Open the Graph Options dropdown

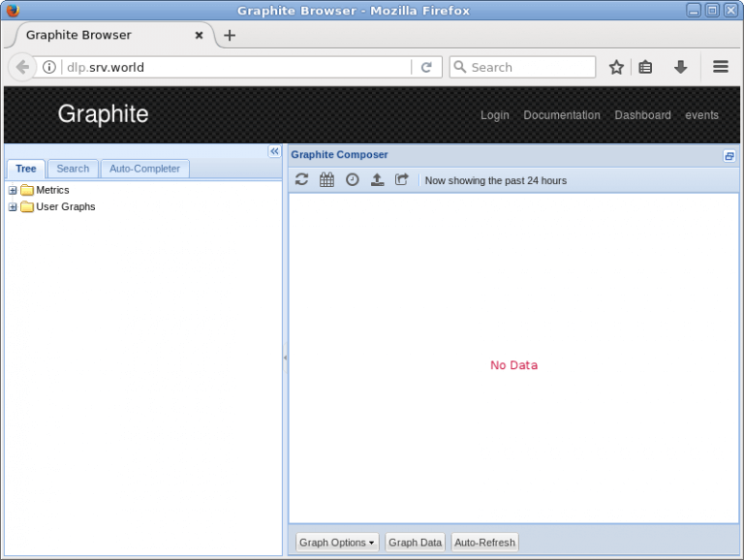pos(337,543)
